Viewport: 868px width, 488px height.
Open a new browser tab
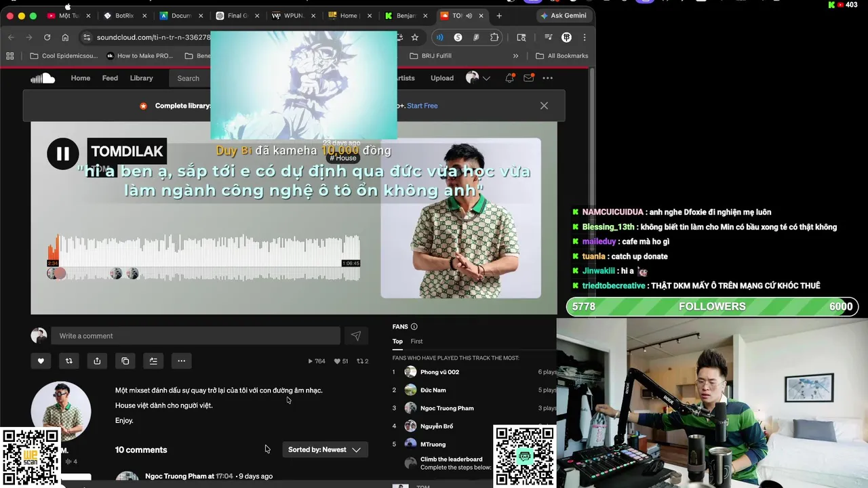[499, 16]
